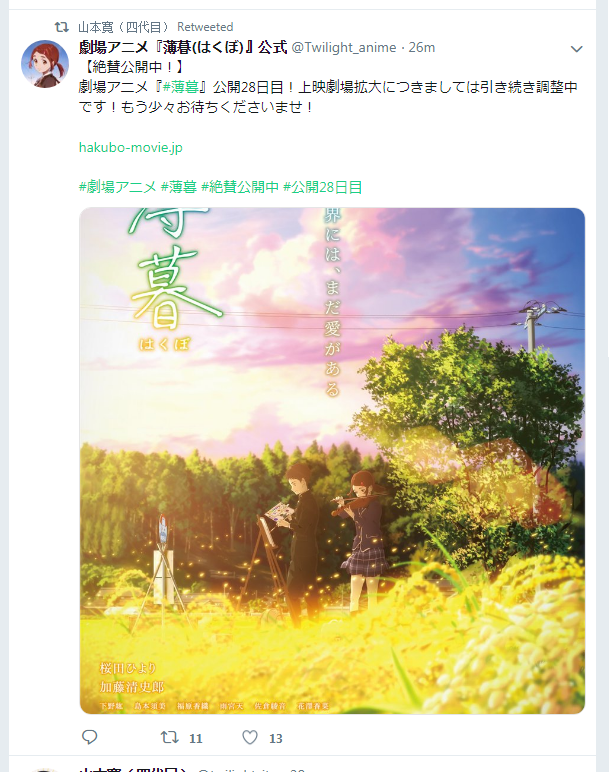Open the #劇場アニメ hashtag

click(x=117, y=187)
